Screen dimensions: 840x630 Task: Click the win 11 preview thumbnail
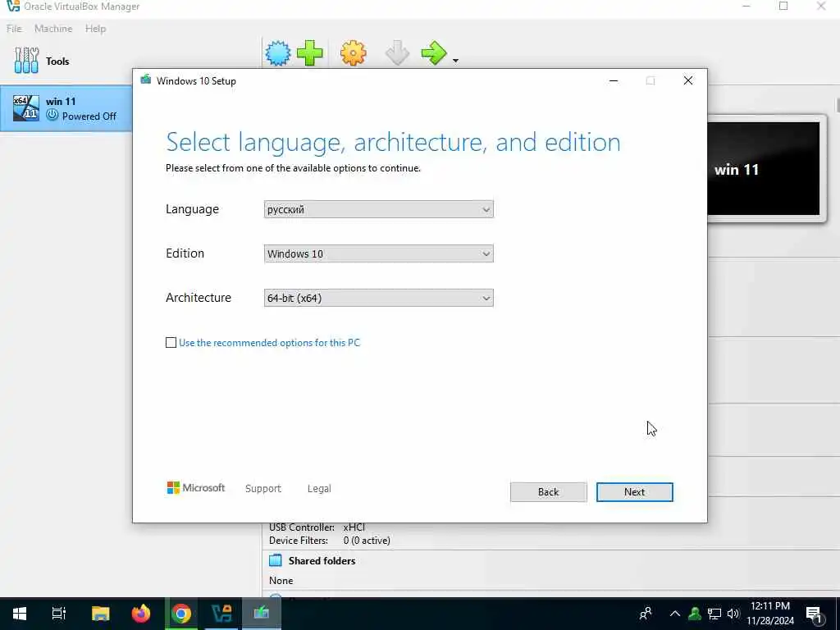(x=763, y=169)
